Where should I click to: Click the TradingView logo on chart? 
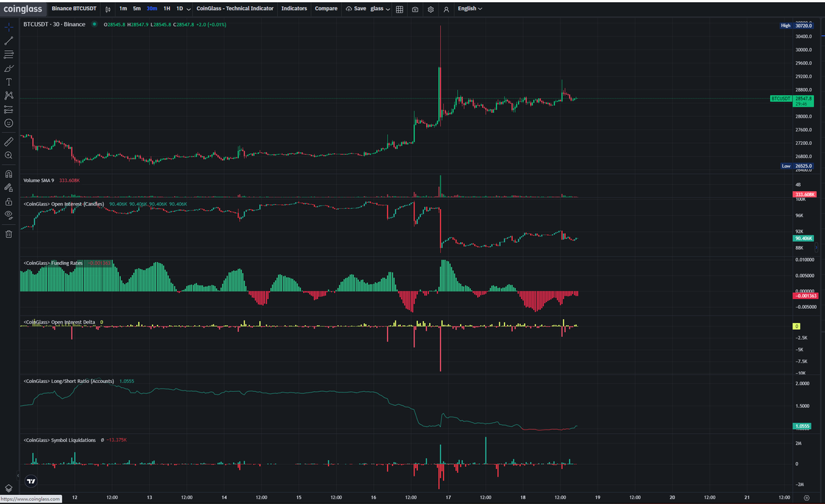pyautogui.click(x=30, y=481)
